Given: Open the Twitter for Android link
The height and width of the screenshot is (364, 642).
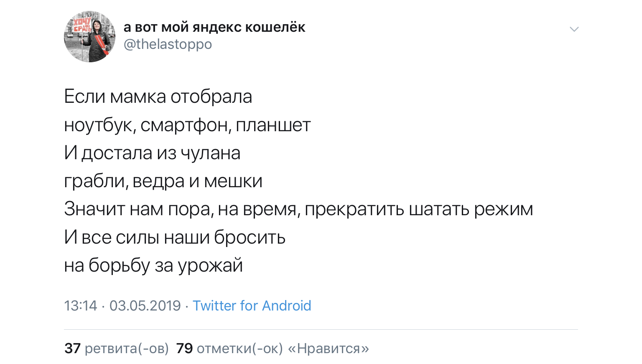Looking at the screenshot, I should [x=252, y=305].
